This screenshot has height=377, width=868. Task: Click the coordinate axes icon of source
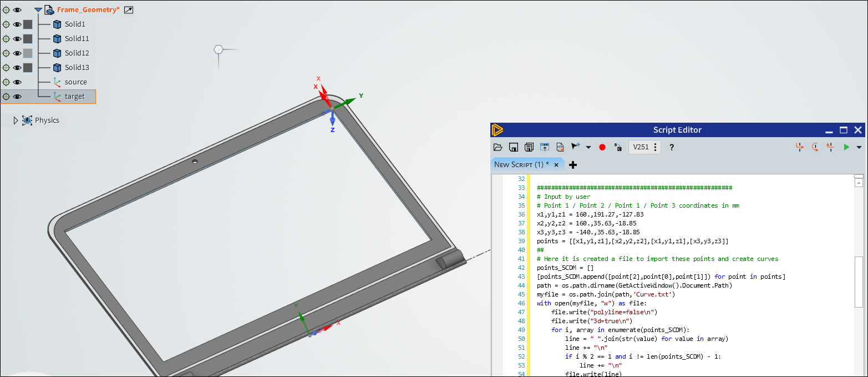coord(57,82)
